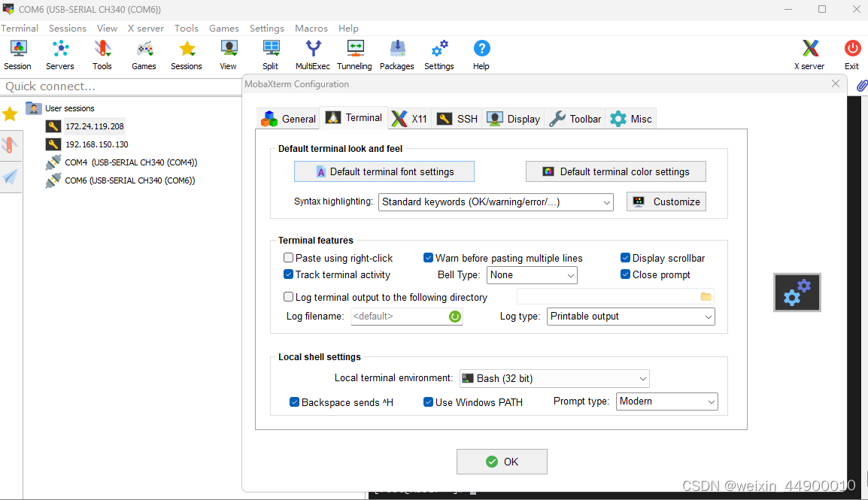The height and width of the screenshot is (500, 868).
Task: Open the Help menu in menu bar
Action: point(348,29)
